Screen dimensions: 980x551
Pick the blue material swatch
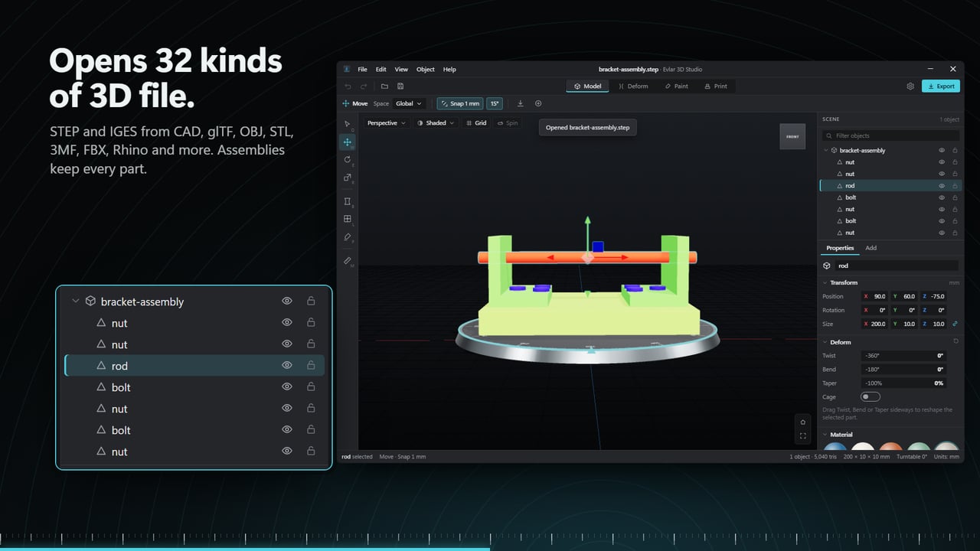(x=835, y=447)
